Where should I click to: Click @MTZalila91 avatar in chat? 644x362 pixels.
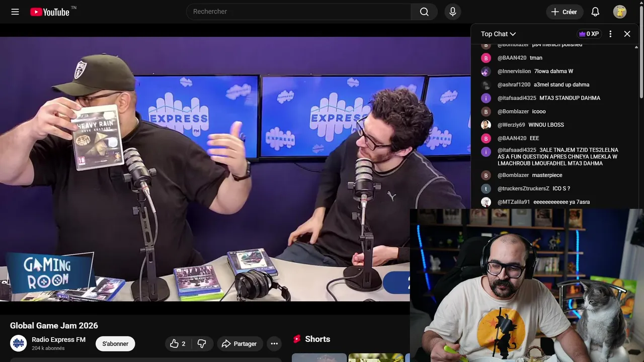pyautogui.click(x=486, y=202)
